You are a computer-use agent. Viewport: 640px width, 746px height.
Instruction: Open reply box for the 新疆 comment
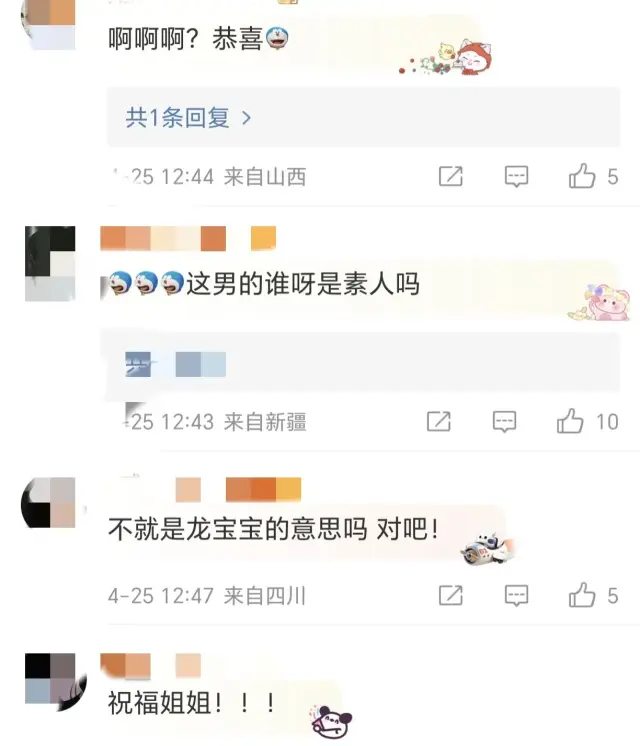coord(504,422)
